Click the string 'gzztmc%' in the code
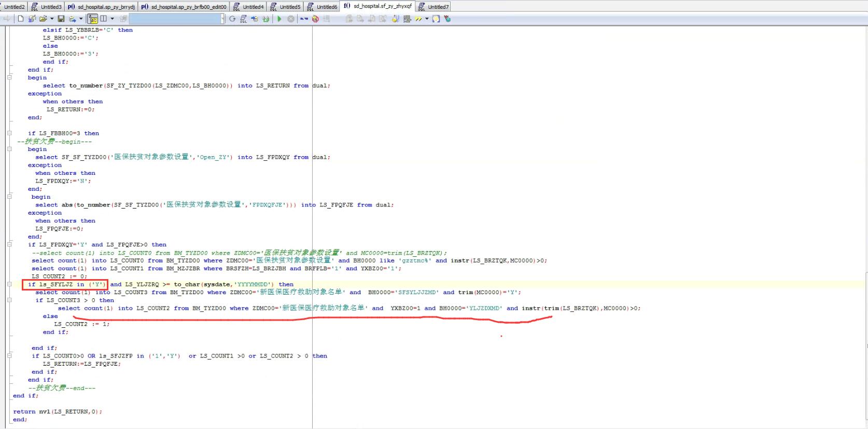Viewport: 868px width, 429px height. [416, 260]
